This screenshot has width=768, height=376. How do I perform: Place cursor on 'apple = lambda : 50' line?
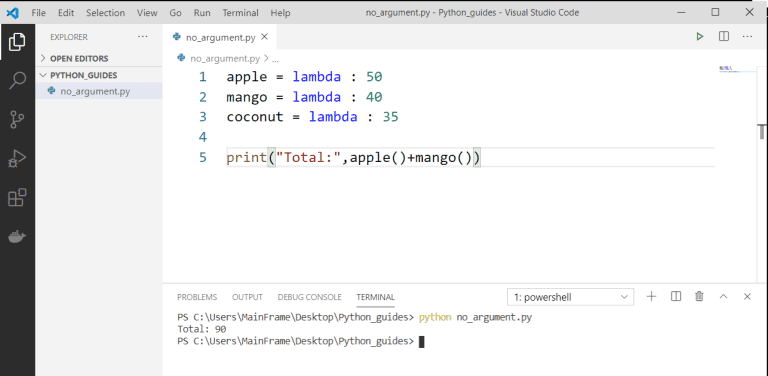tap(304, 77)
